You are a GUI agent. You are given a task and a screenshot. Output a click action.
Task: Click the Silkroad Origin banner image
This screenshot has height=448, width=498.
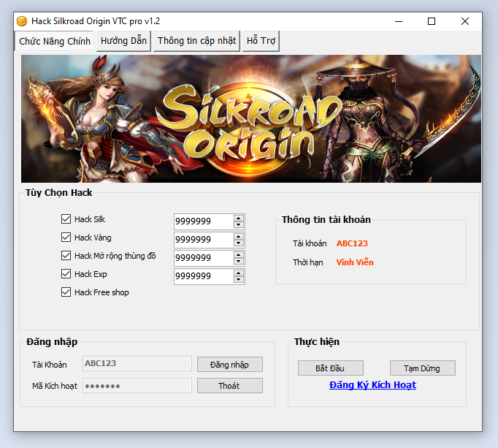pyautogui.click(x=250, y=118)
